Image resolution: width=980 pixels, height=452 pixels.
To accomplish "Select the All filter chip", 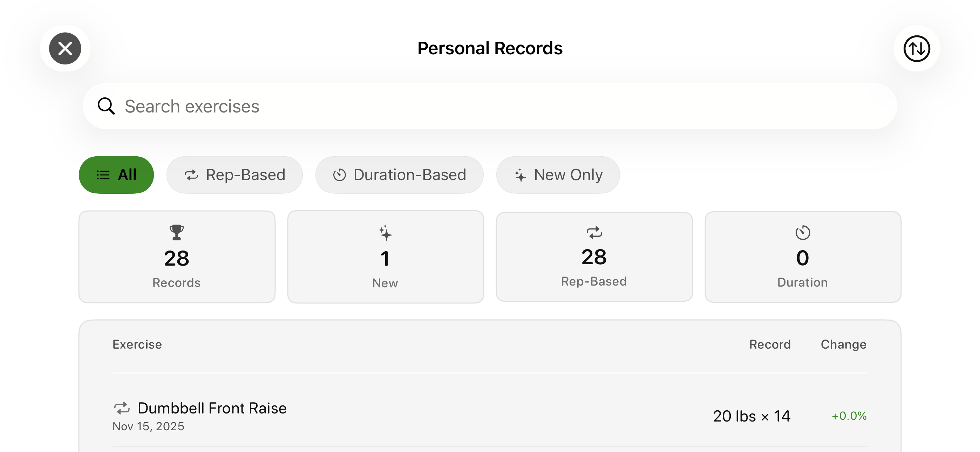I will pos(116,174).
